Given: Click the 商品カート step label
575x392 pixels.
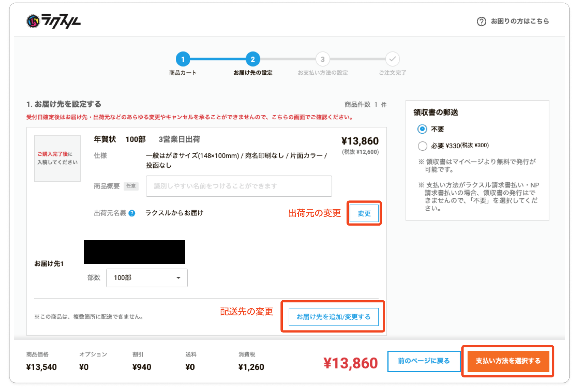Looking at the screenshot, I should (183, 73).
